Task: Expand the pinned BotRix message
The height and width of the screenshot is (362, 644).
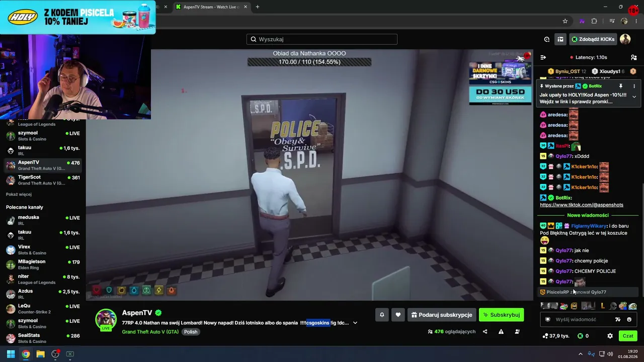Action: pyautogui.click(x=634, y=97)
